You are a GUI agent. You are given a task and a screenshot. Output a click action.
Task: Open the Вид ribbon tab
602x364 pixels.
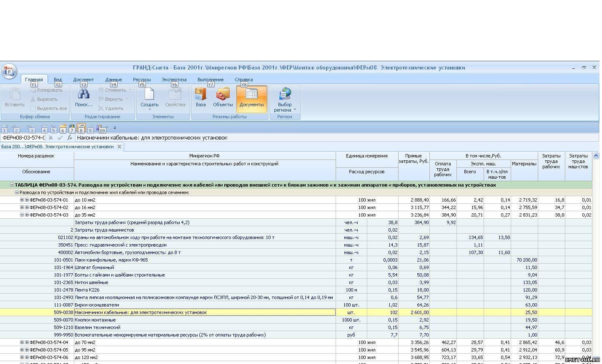[x=58, y=80]
